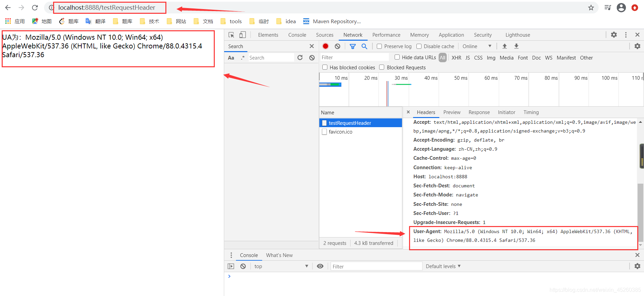Toggle the device toolbar icon

click(243, 35)
